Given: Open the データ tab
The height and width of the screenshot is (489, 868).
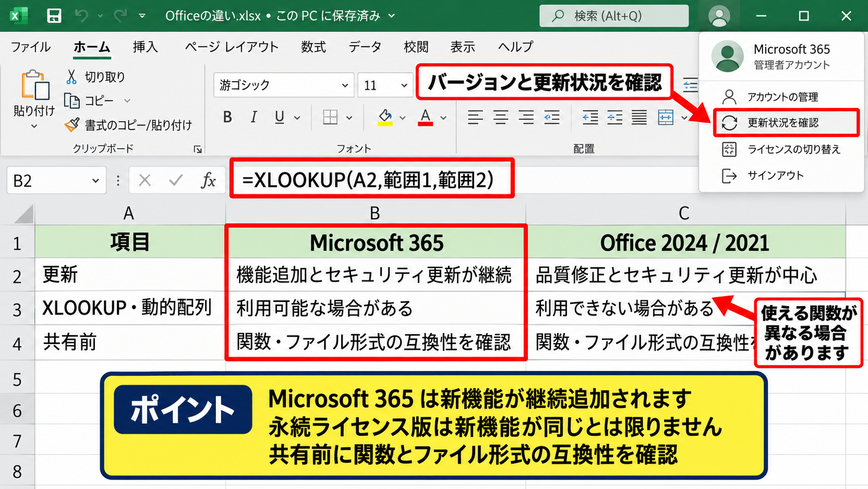Looking at the screenshot, I should point(365,47).
